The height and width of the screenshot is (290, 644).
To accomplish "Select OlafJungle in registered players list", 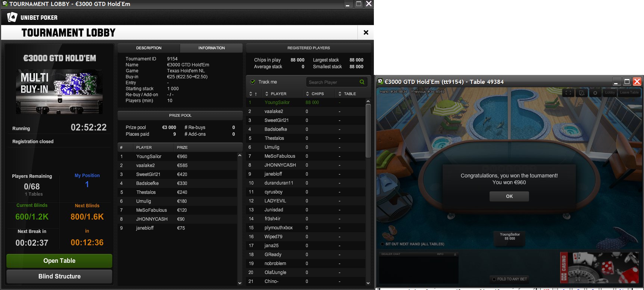I will (x=306, y=272).
